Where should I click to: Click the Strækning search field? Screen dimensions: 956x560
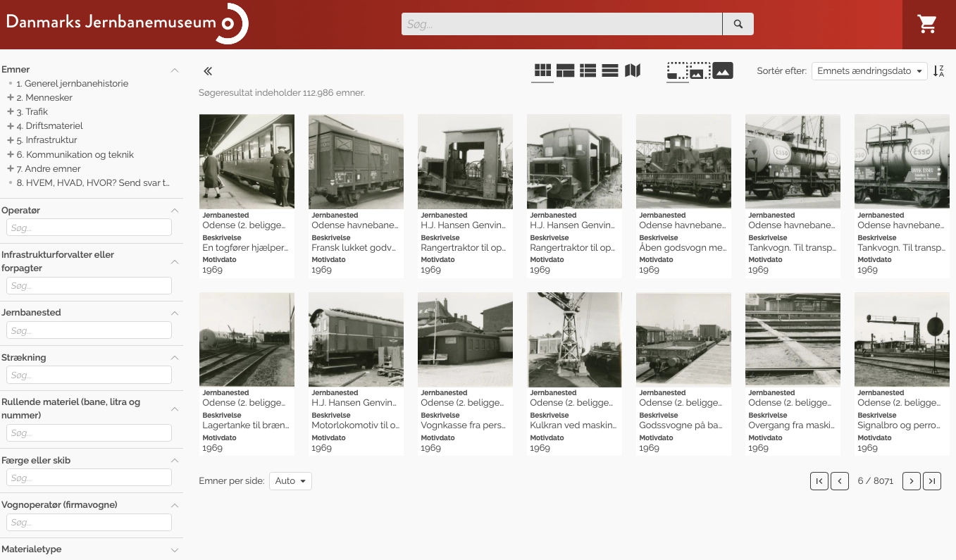click(89, 375)
